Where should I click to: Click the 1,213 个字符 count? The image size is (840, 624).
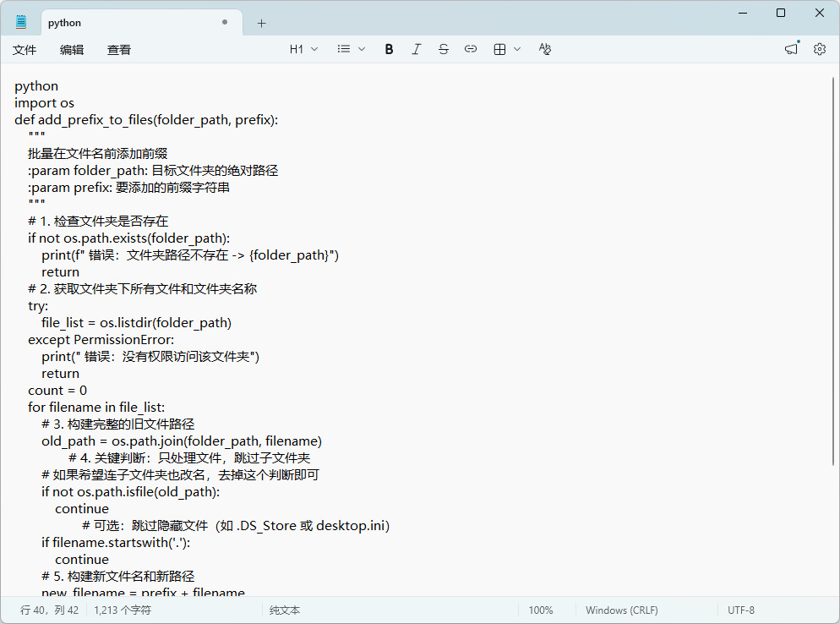click(x=123, y=610)
